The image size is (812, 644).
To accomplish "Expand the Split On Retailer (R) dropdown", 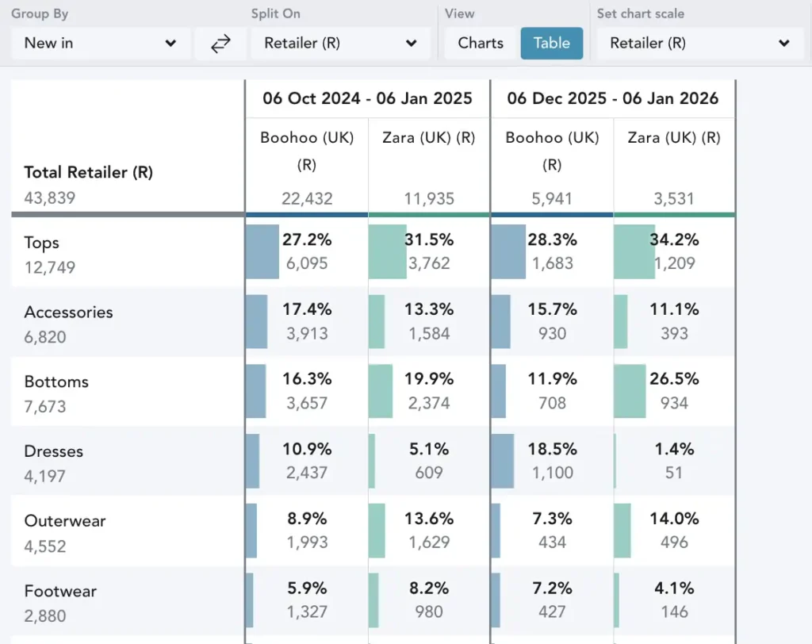I will pyautogui.click(x=340, y=44).
